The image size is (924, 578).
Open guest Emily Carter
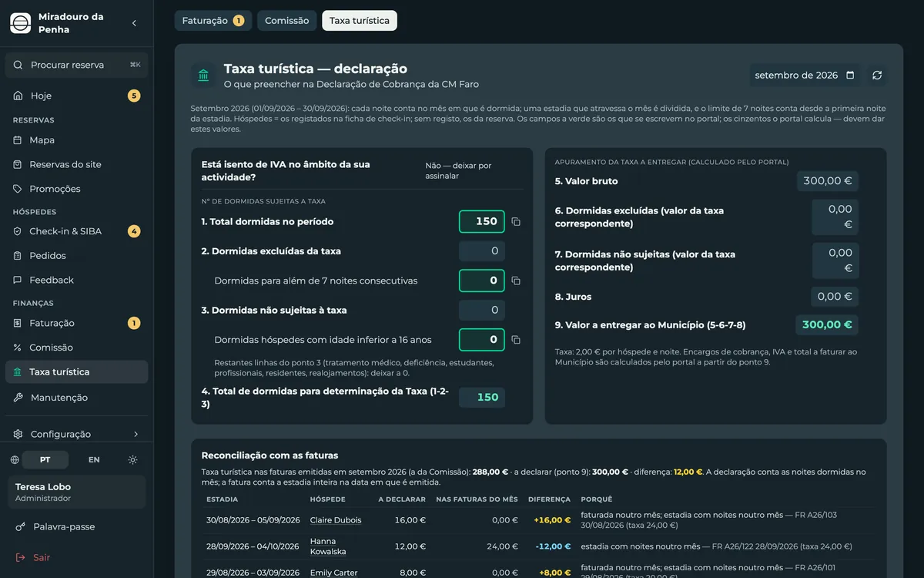coord(334,573)
